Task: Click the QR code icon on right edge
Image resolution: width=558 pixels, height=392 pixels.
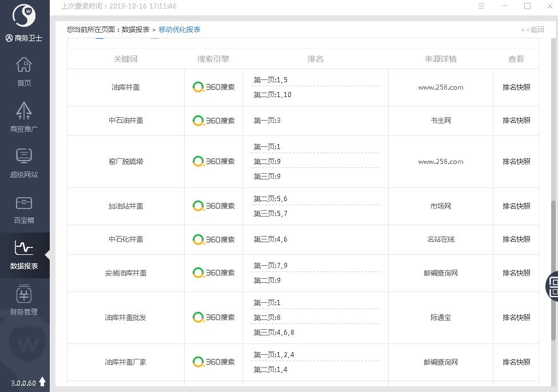Action: 553,285
